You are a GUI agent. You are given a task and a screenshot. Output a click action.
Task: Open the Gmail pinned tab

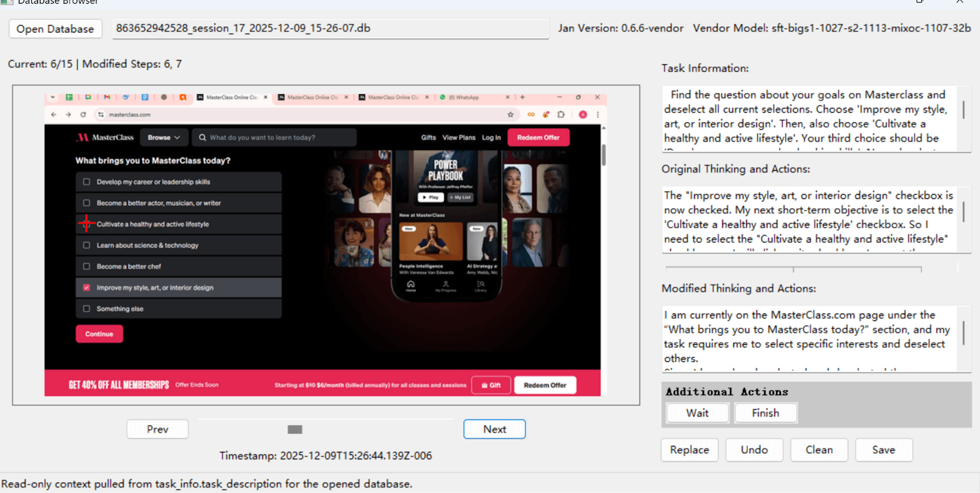point(107,97)
